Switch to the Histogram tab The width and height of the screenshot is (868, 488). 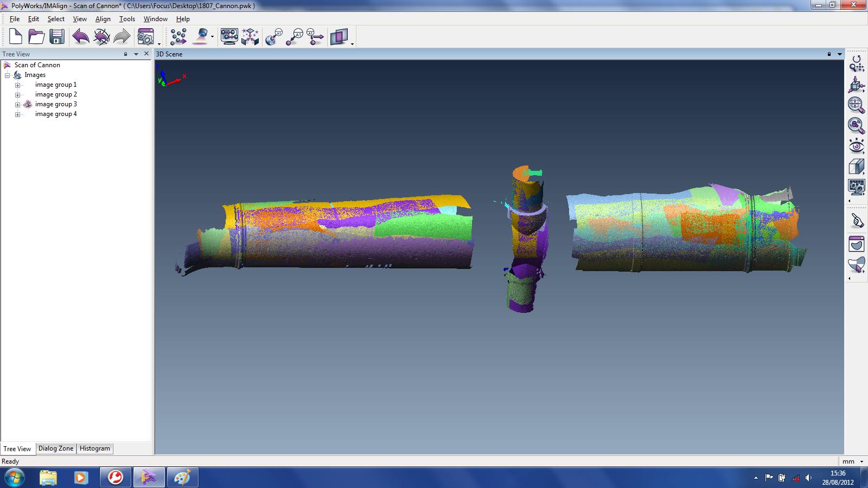click(94, 448)
